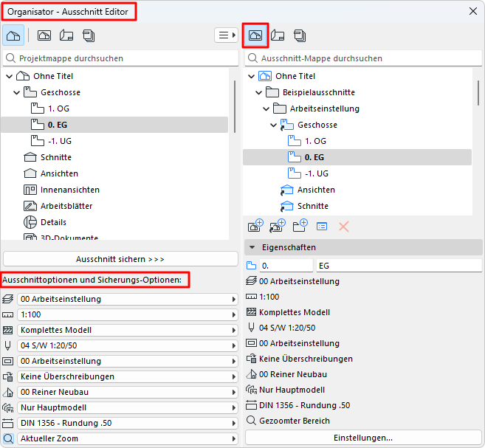
Task: Select the Project Map icon in left toolbar
Action: pyautogui.click(x=13, y=35)
